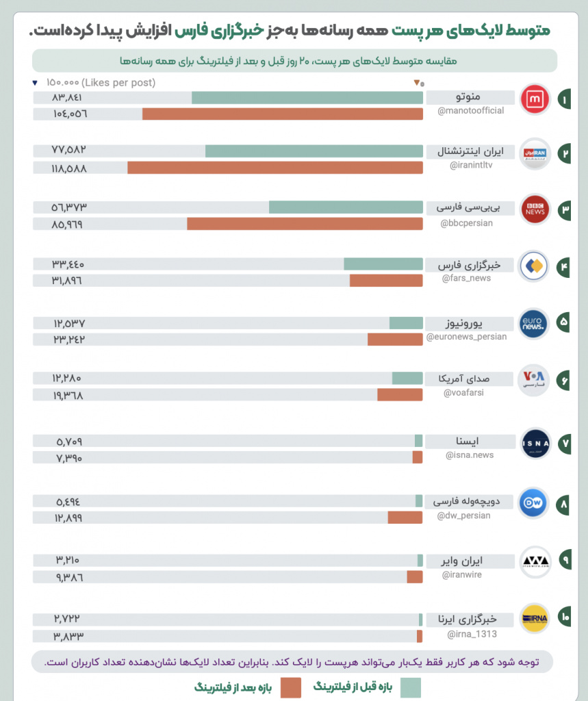The image size is (588, 701).
Task: Click the IranWire logo icon
Action: point(534,561)
